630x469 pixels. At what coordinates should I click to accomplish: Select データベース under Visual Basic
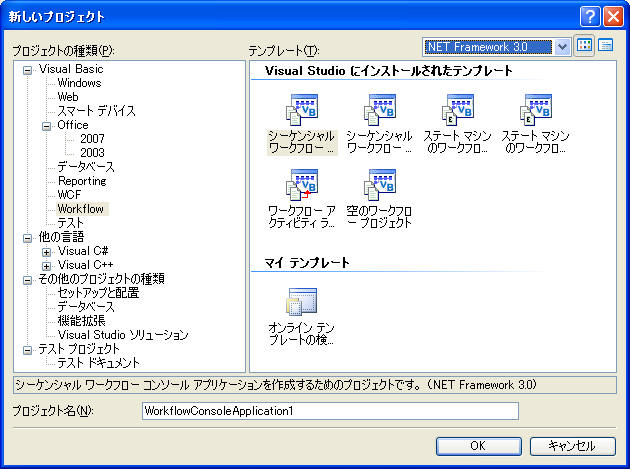(86, 167)
